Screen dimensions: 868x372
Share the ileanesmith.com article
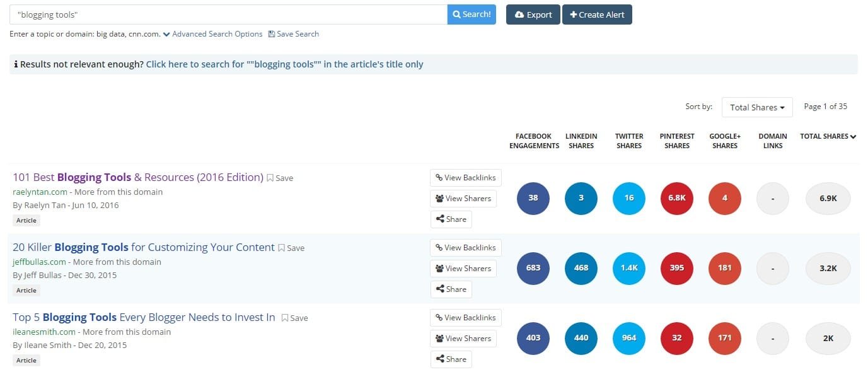pos(451,359)
